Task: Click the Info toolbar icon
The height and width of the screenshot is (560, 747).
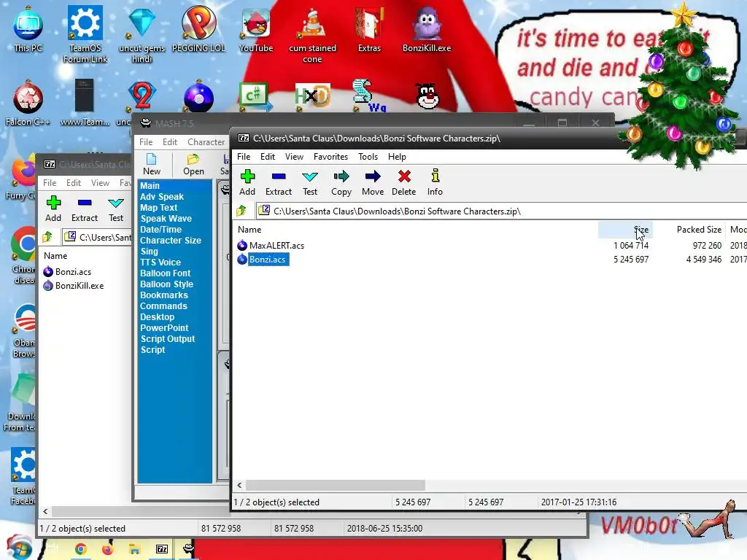Action: [435, 183]
